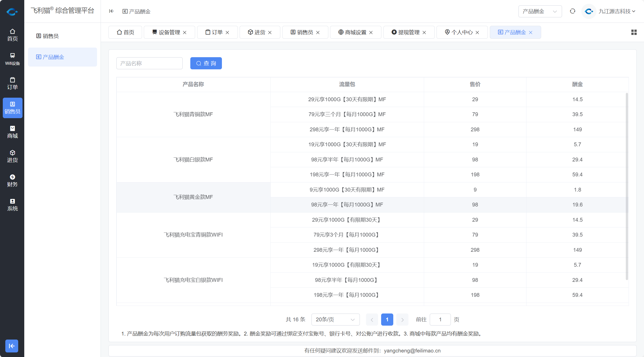Open 销售员 submenu item
644x357 pixels.
[62, 36]
